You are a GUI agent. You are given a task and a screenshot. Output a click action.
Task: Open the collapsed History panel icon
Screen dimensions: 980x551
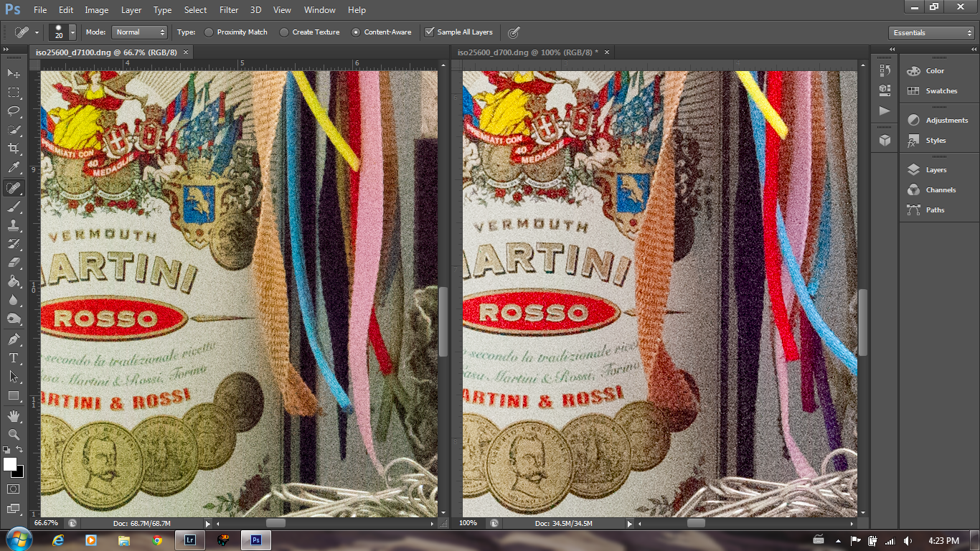click(885, 70)
